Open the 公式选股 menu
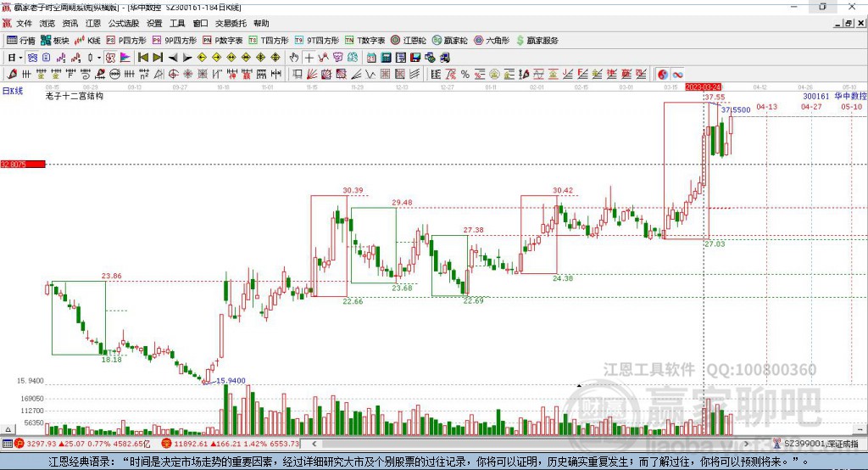 coord(124,23)
